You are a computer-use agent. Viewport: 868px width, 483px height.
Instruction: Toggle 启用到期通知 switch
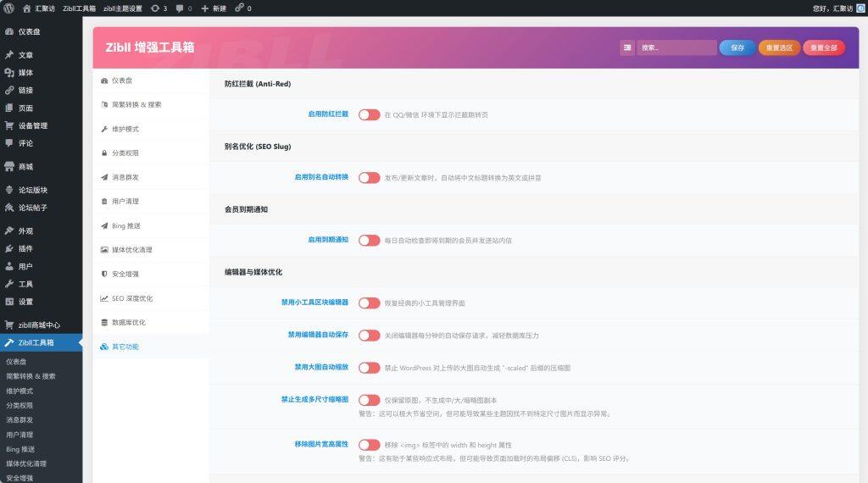point(370,240)
